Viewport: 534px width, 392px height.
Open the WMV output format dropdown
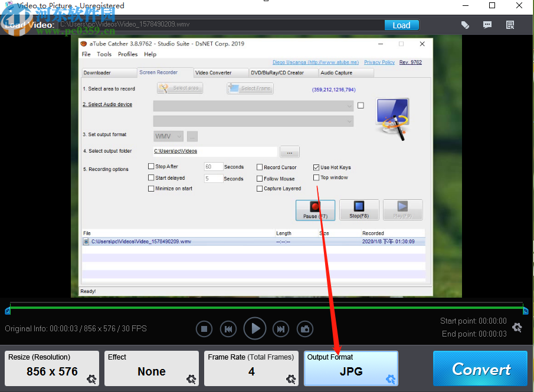click(x=168, y=136)
